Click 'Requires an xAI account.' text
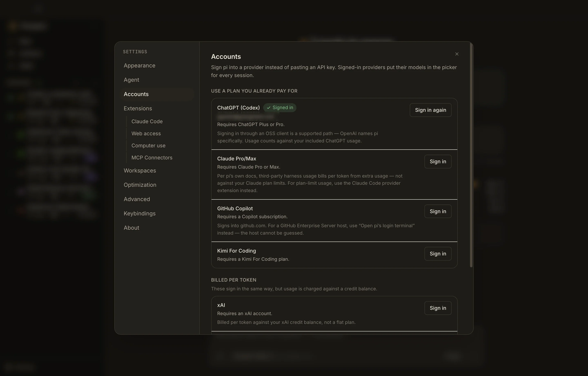This screenshot has width=588, height=376. tap(244, 313)
